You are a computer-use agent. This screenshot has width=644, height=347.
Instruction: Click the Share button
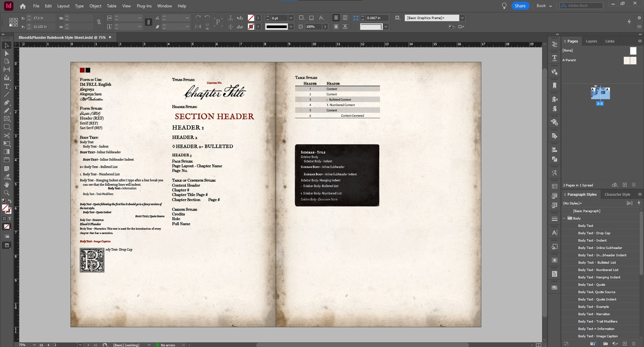tap(520, 6)
